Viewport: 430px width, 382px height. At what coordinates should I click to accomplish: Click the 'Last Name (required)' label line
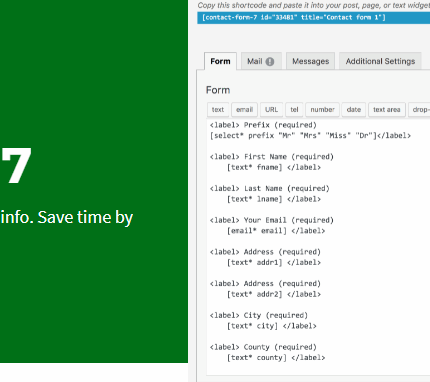270,188
